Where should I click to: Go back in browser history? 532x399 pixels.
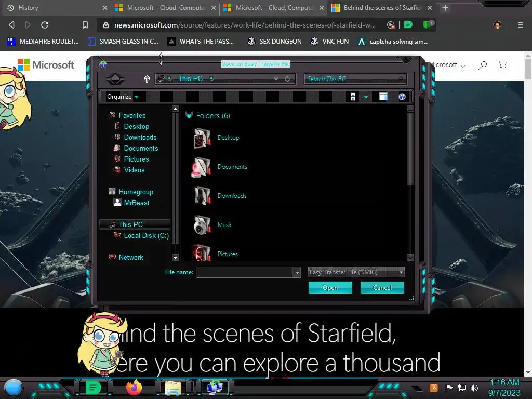pos(11,25)
